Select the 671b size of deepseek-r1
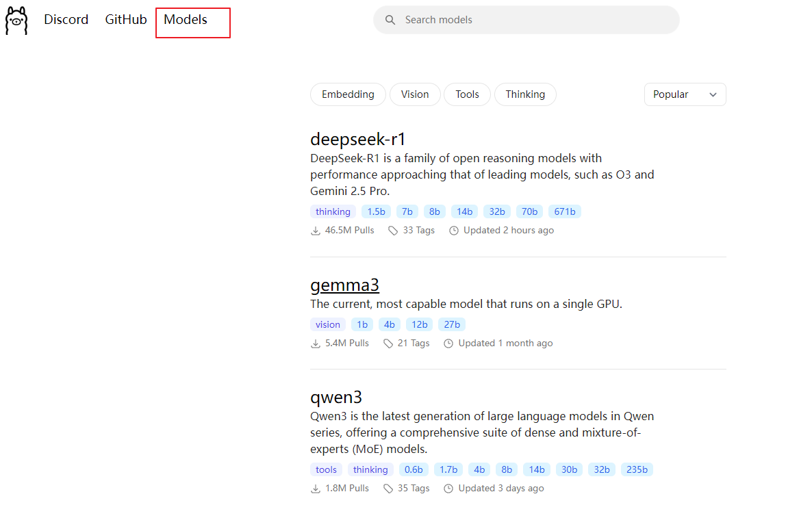The height and width of the screenshot is (505, 812). click(x=564, y=211)
